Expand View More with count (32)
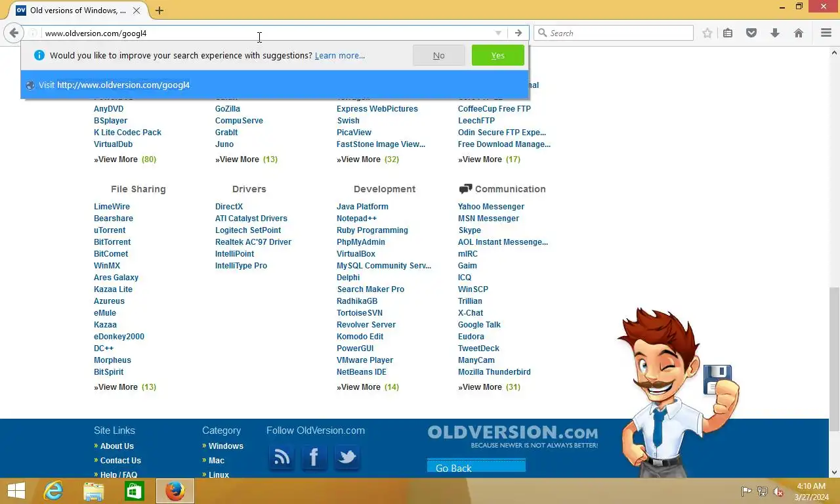This screenshot has width=840, height=504. point(367,159)
